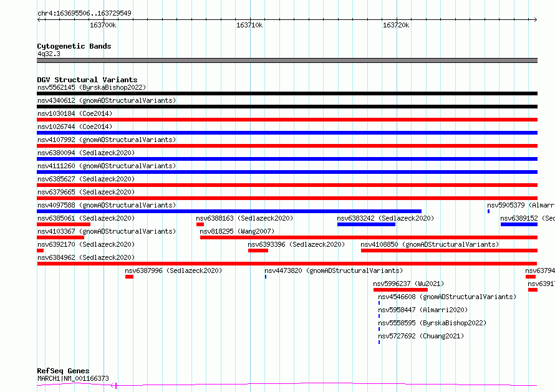This screenshot has width=555, height=392.
Task: Click blue bar under nsv6383242
Action: pos(366,224)
